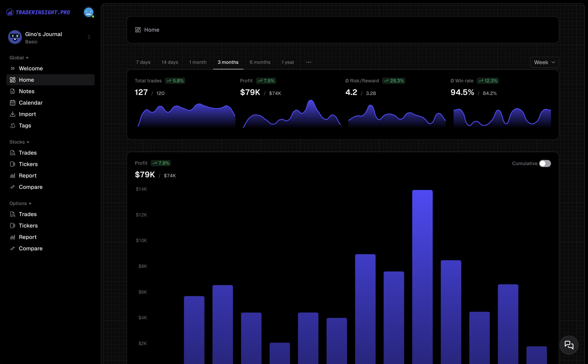The width and height of the screenshot is (588, 364).
Task: Click the Stocks Compare arrows icon
Action: pyautogui.click(x=13, y=187)
